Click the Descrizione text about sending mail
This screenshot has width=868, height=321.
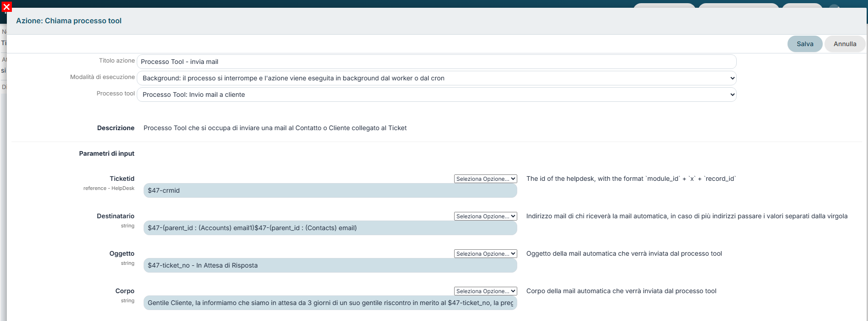[x=275, y=128]
